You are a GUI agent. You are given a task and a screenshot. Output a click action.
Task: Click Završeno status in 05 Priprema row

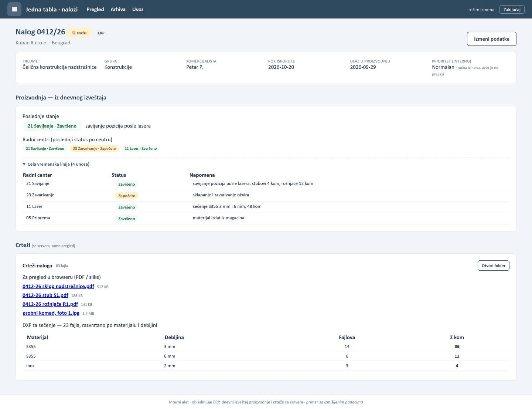coord(127,219)
